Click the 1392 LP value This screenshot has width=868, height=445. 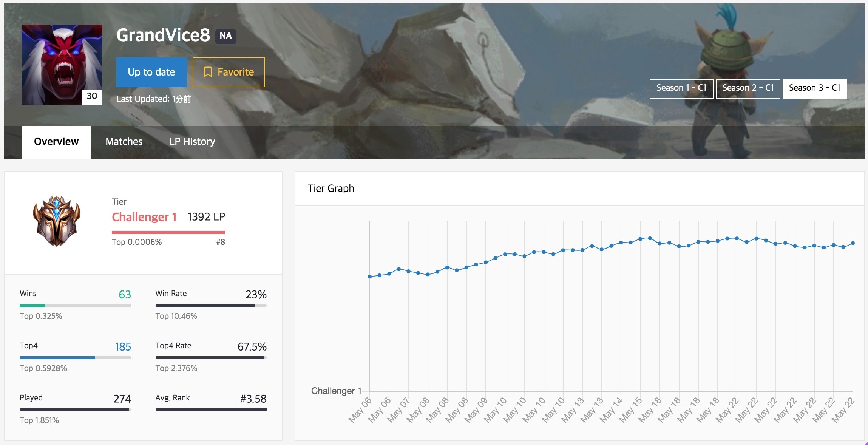coord(207,217)
